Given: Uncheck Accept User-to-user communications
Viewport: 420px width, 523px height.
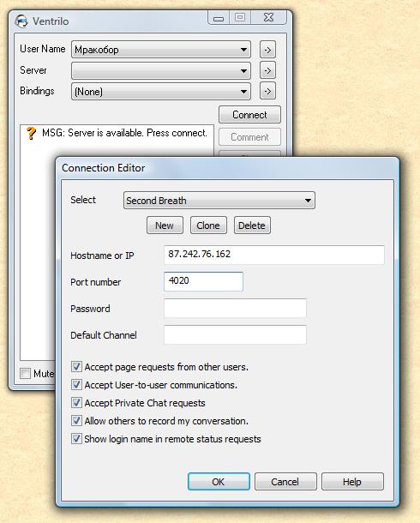Looking at the screenshot, I should (76, 385).
